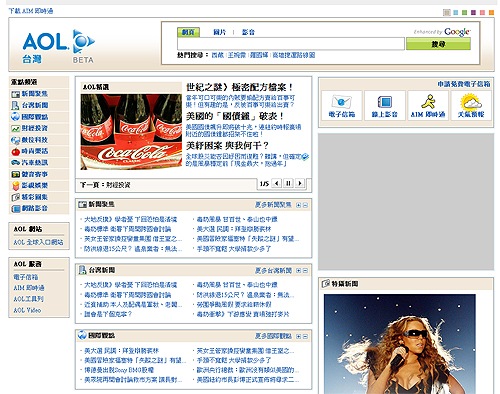Switch to the 影音 search tab
The width and height of the screenshot is (500, 394).
[248, 32]
